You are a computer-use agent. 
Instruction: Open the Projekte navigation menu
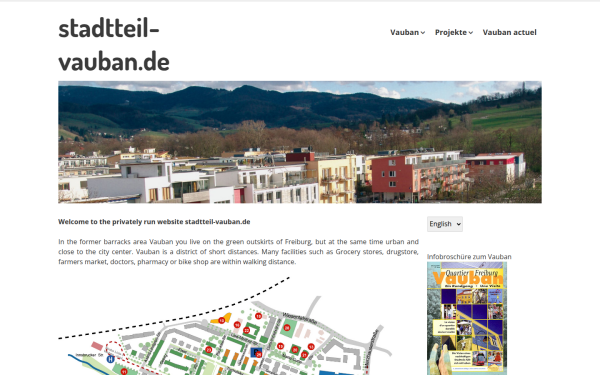click(451, 33)
